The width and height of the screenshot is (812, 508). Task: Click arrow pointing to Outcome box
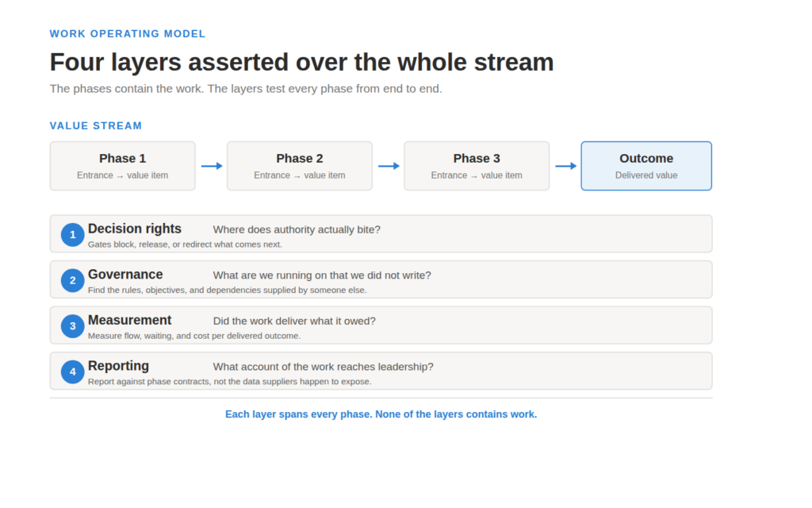click(565, 166)
